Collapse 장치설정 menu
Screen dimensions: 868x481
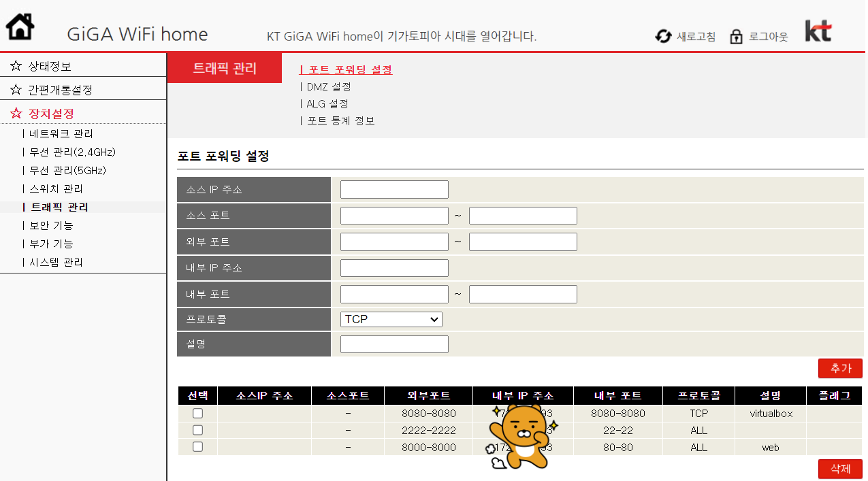(51, 114)
